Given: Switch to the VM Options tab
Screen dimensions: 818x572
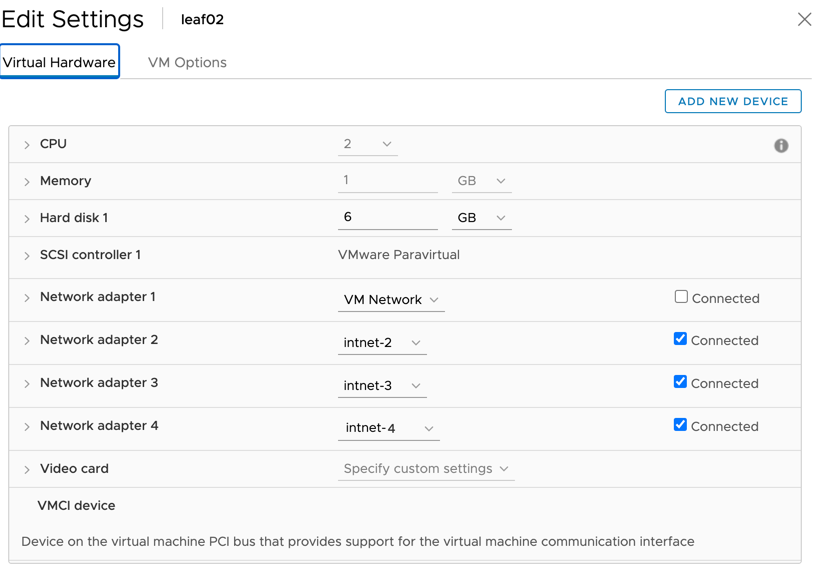Looking at the screenshot, I should click(x=187, y=62).
